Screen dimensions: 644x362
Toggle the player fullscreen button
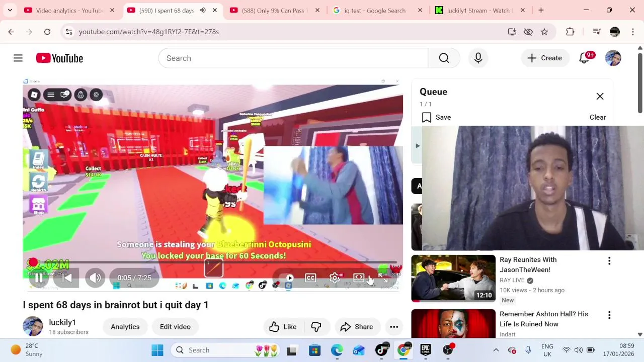(x=383, y=278)
